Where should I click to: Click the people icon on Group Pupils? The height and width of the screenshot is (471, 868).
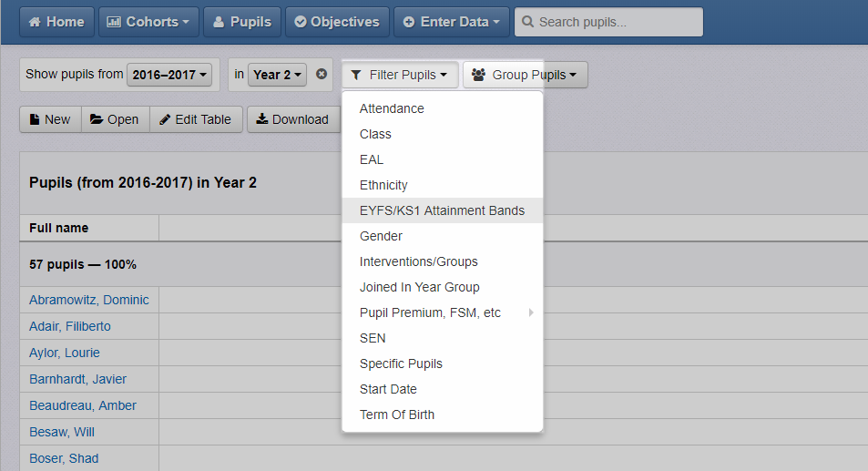coord(479,74)
